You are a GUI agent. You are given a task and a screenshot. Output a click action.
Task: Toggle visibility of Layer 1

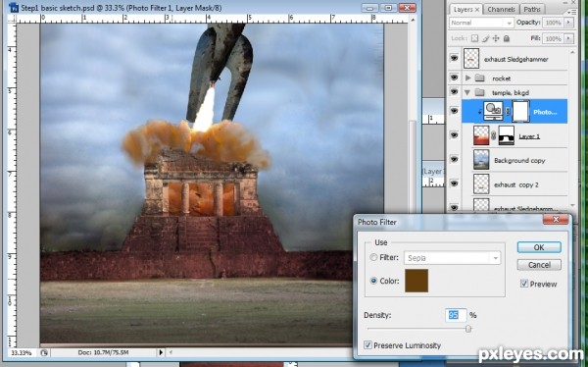coord(454,134)
